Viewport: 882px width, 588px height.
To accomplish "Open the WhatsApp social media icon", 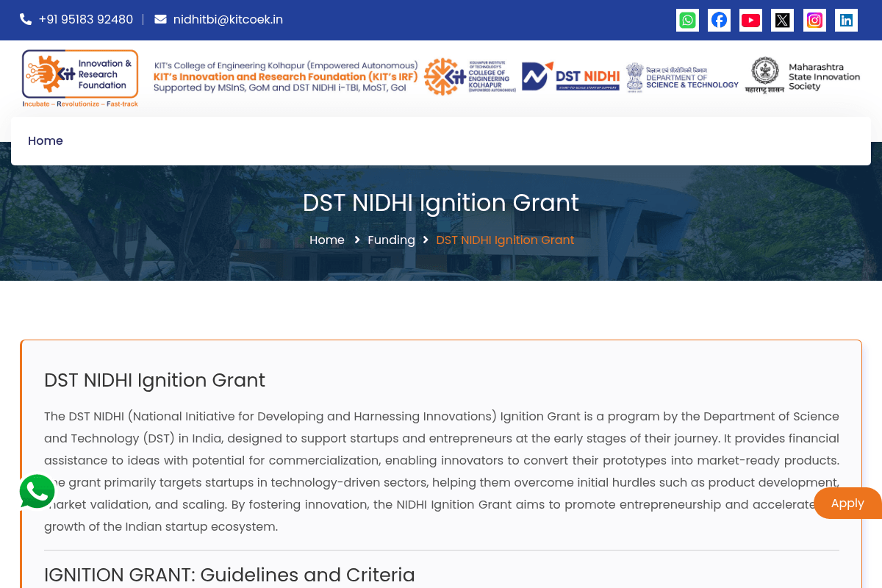I will click(x=687, y=20).
